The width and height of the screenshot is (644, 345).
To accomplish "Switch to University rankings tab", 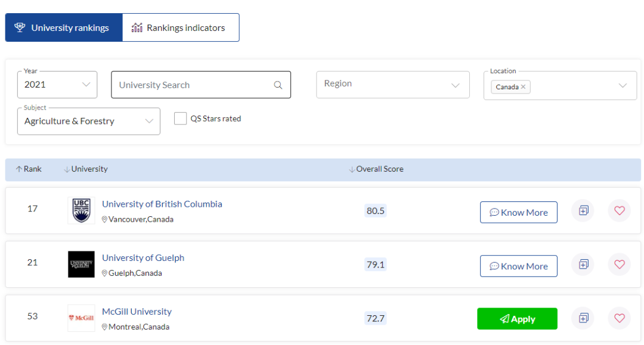I will click(64, 28).
